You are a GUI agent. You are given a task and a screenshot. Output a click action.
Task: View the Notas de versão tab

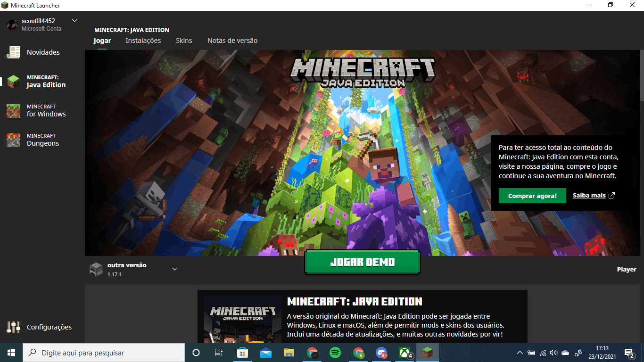(232, 41)
